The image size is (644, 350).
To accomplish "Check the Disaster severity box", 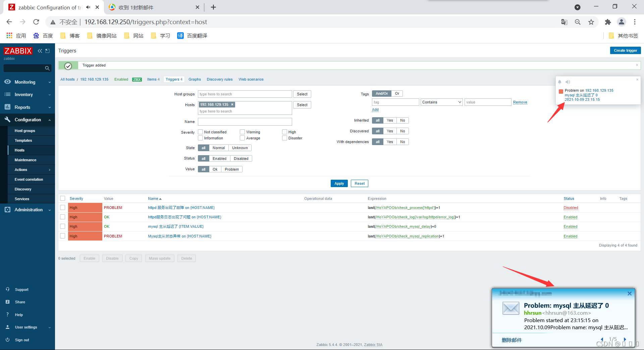I will pyautogui.click(x=284, y=138).
